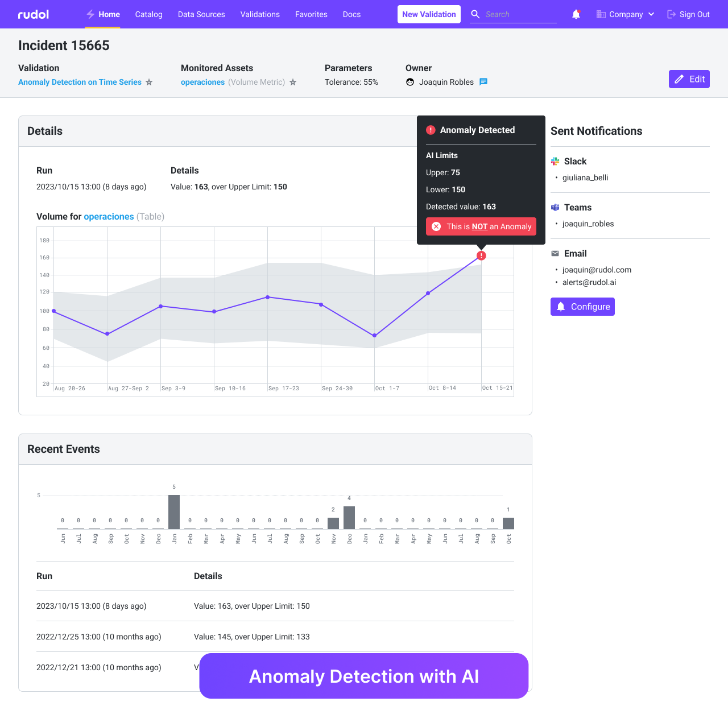Toggle favorite star next to operaciones asset
The height and width of the screenshot is (710, 728).
click(x=293, y=82)
